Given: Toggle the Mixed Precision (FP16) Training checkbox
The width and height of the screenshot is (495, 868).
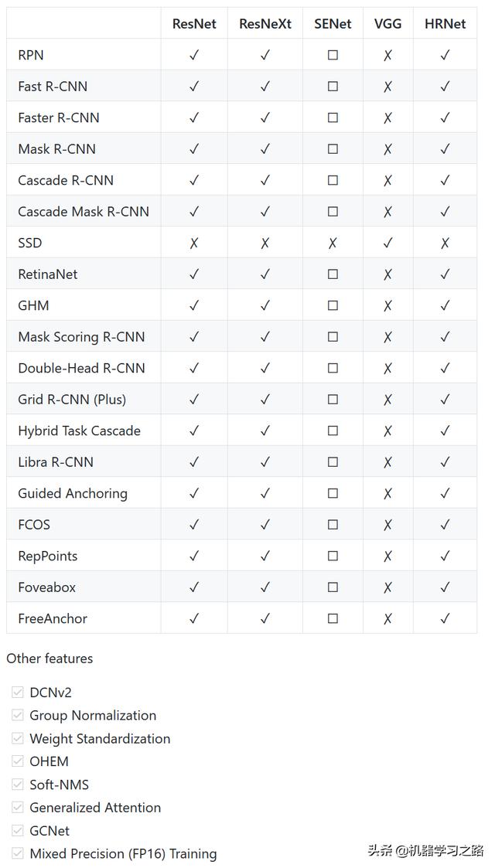Looking at the screenshot, I should (x=18, y=853).
